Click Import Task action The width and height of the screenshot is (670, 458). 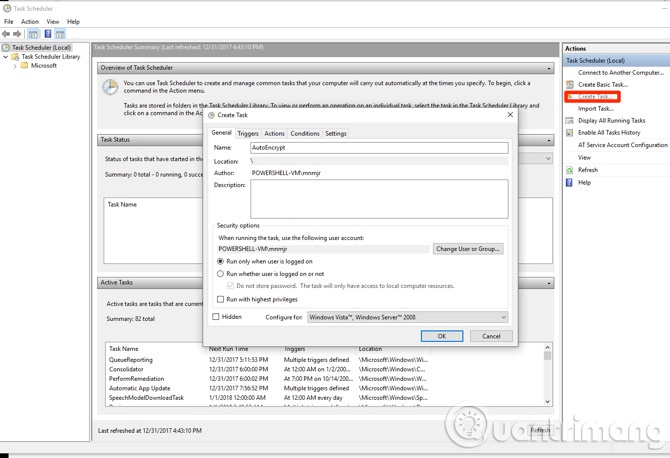coord(596,109)
